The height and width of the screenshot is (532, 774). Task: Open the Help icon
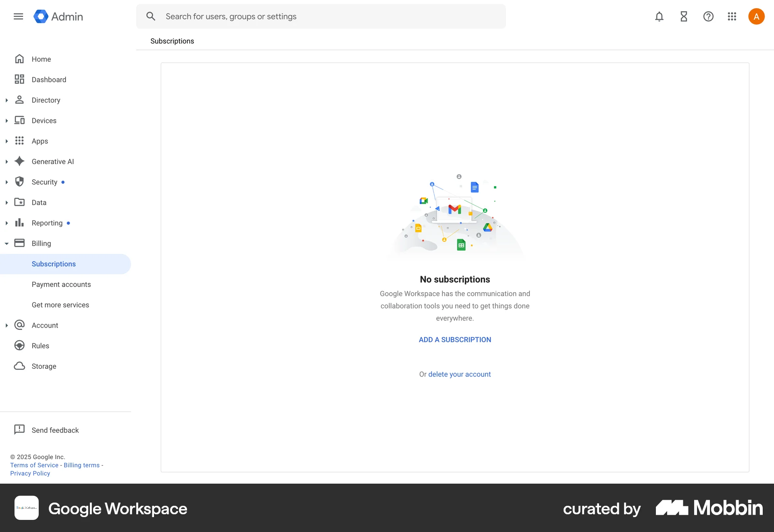pyautogui.click(x=708, y=17)
